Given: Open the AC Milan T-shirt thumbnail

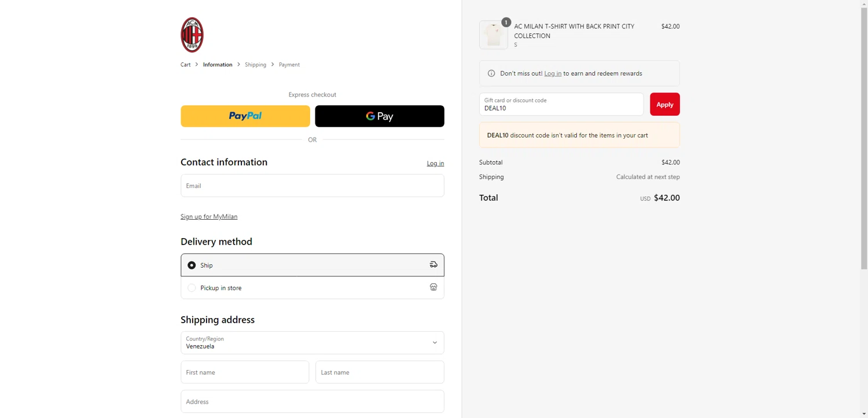Looking at the screenshot, I should (494, 35).
